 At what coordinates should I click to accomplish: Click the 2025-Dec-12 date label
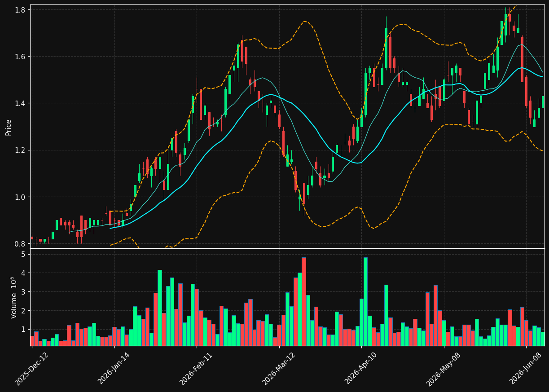coord(31,369)
